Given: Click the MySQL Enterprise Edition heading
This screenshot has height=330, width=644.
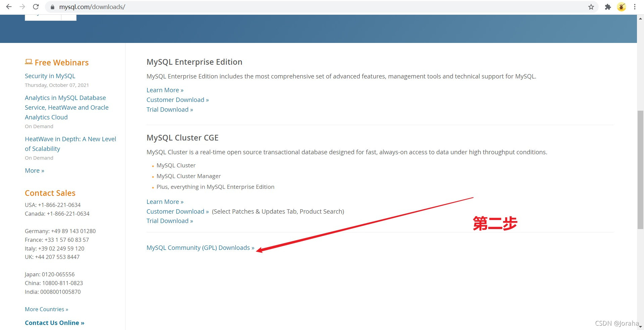Looking at the screenshot, I should pyautogui.click(x=194, y=62).
